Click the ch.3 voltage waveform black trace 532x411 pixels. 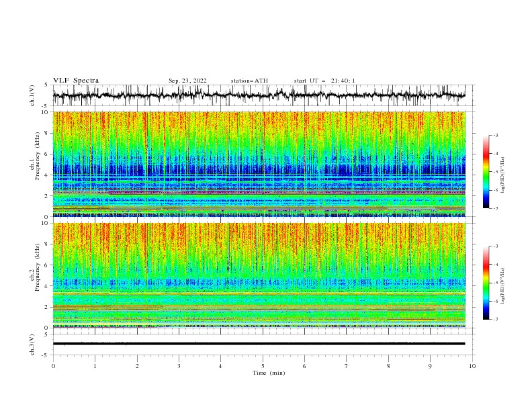259,344
